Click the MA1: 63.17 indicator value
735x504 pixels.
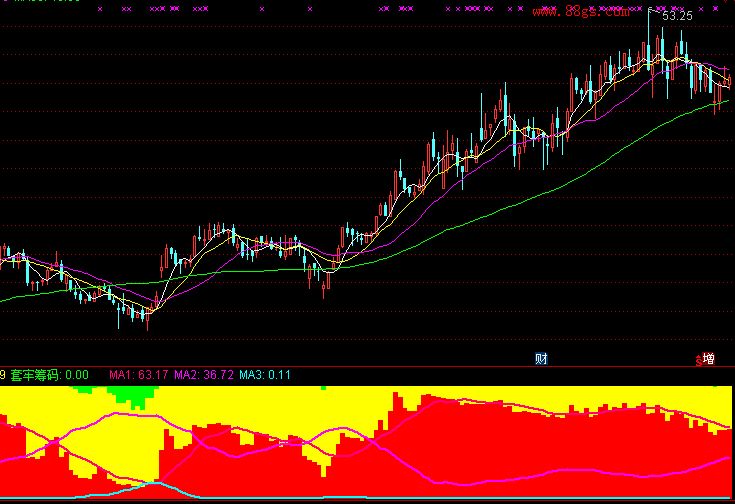(x=138, y=375)
